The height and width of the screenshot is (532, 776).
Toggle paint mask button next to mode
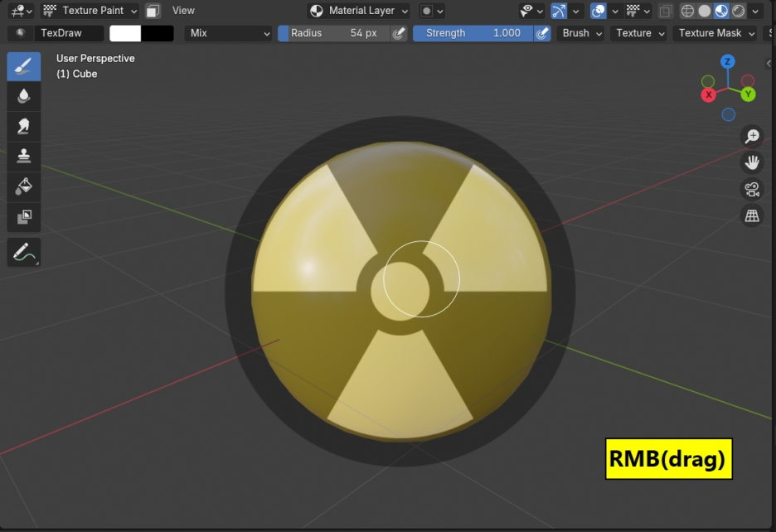point(153,11)
